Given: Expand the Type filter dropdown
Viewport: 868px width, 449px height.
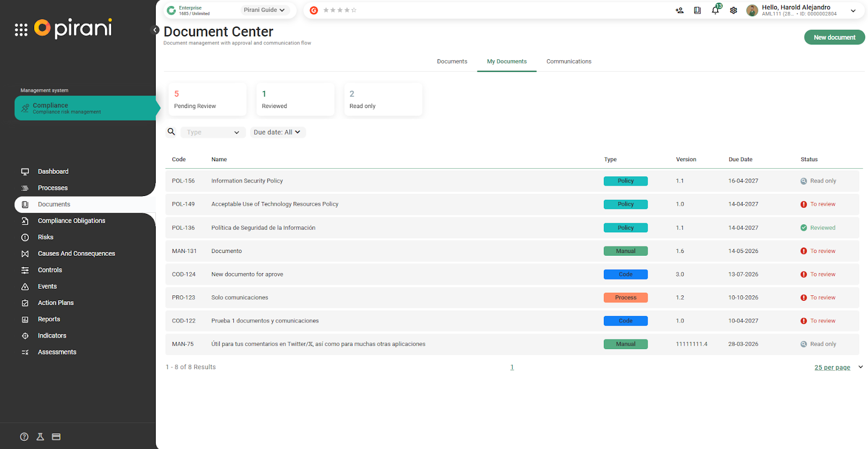Looking at the screenshot, I should 213,132.
